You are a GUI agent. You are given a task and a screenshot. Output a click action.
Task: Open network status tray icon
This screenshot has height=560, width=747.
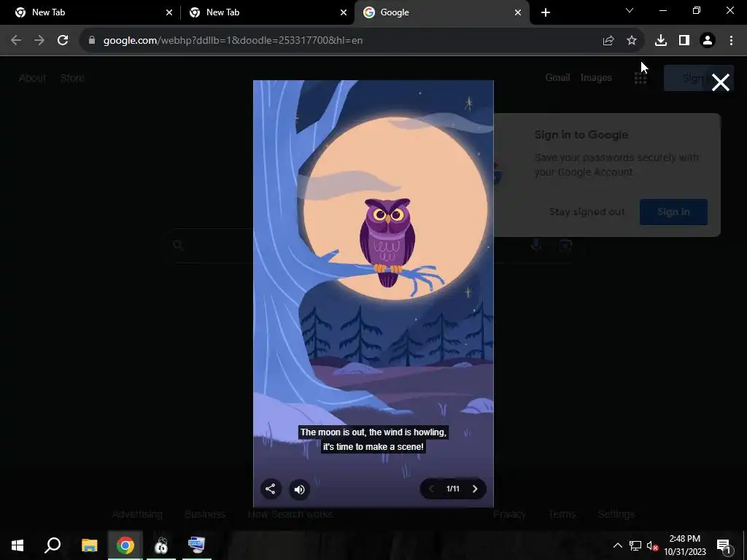635,545
